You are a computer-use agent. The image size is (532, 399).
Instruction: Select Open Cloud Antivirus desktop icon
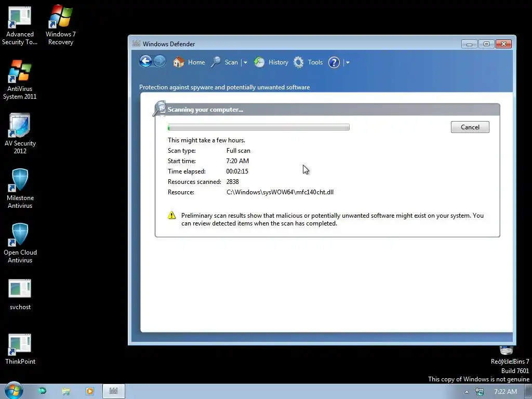pos(20,243)
